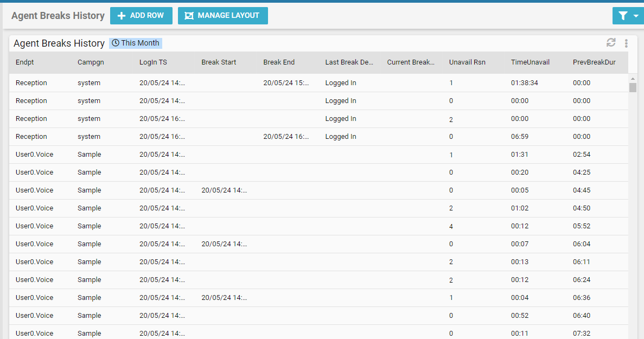This screenshot has width=644, height=339.
Task: Open the filter dropdown button
Action: pos(628,16)
